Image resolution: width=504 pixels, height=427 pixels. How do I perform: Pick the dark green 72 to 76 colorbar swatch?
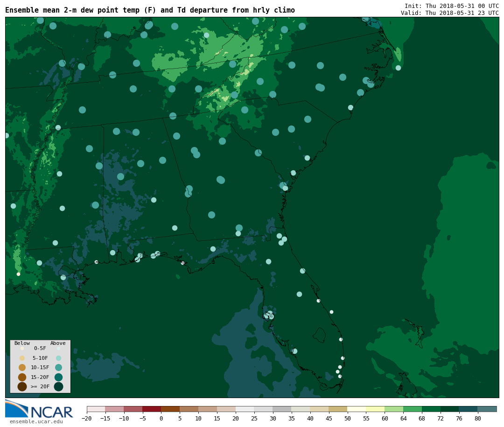click(450, 409)
